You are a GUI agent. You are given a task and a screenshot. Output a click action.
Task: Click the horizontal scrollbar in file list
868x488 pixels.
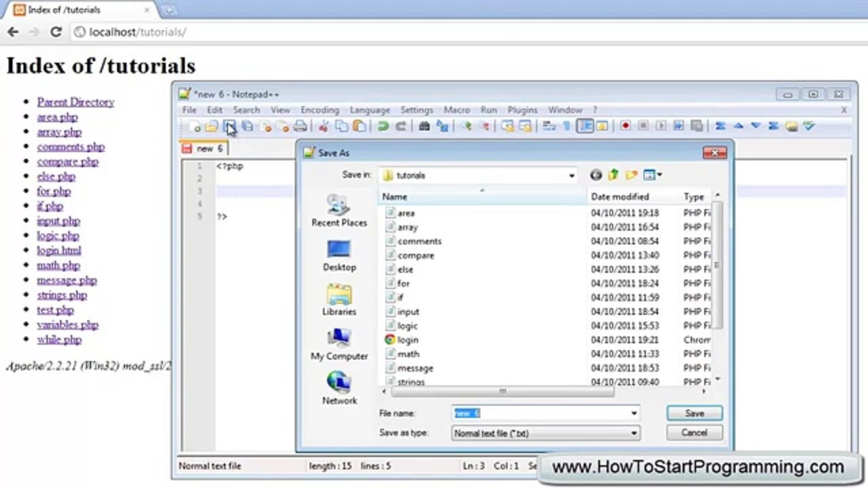point(502,391)
